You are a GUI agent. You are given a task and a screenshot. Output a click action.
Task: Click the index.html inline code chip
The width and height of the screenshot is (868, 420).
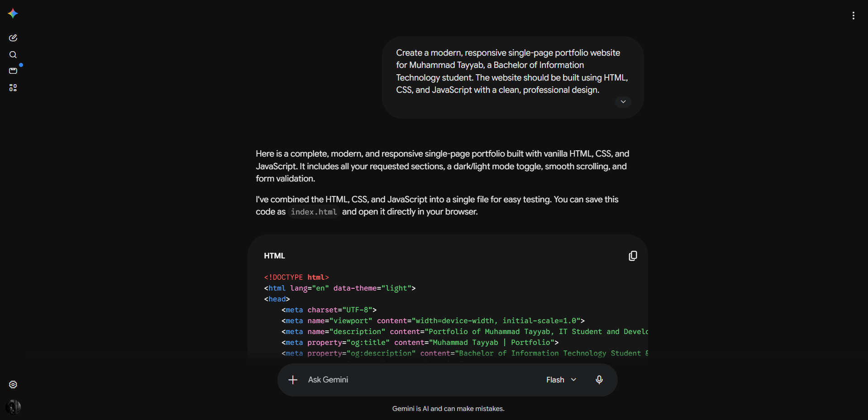[314, 212]
